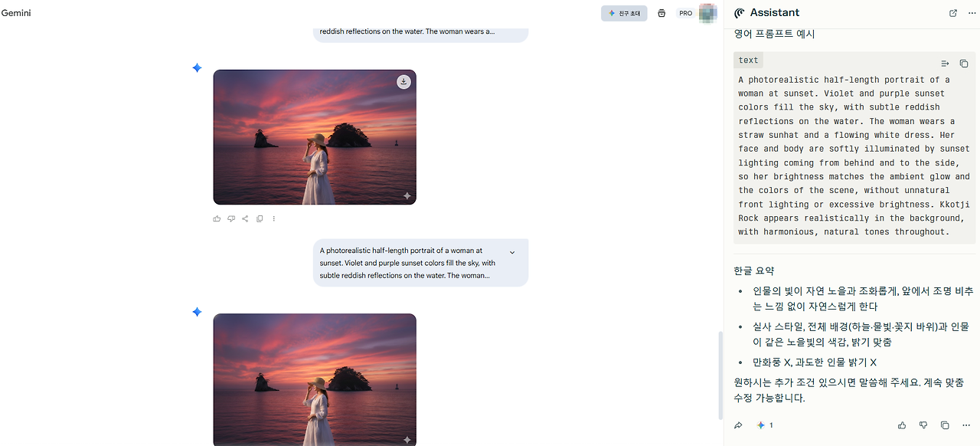The image size is (980, 446).
Task: Copy the first Gemini image response
Action: click(x=260, y=218)
